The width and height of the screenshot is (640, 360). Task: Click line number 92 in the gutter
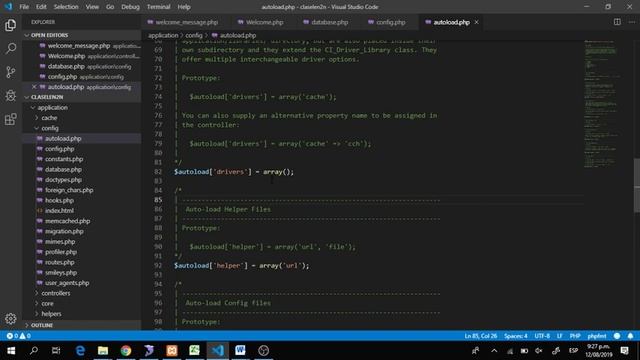pyautogui.click(x=158, y=266)
